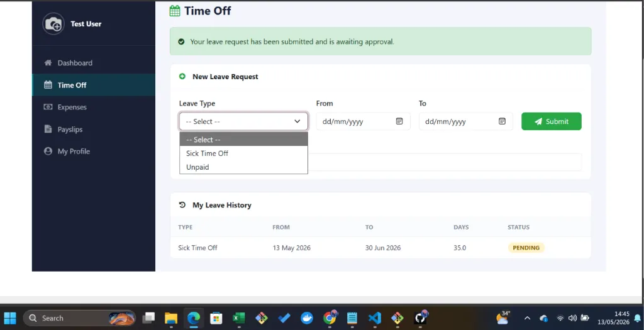Open Task View from the taskbar
The image size is (644, 330).
click(x=148, y=318)
